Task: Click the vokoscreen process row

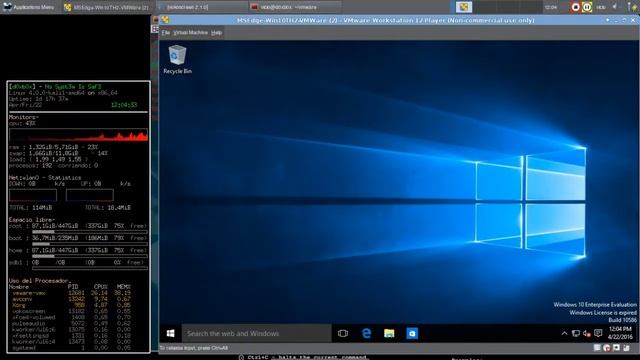Action: pyautogui.click(x=71, y=311)
